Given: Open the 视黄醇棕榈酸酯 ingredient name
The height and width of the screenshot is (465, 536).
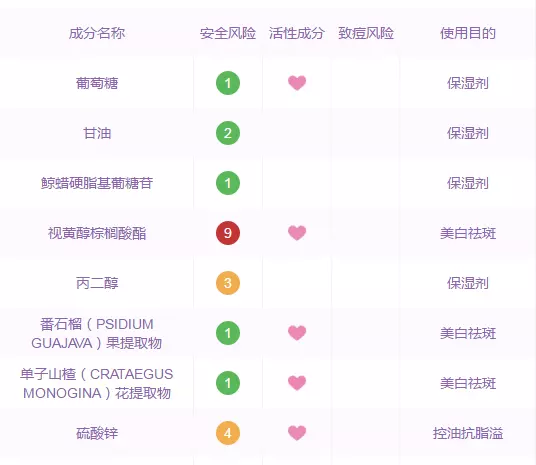Looking at the screenshot, I should (97, 233).
